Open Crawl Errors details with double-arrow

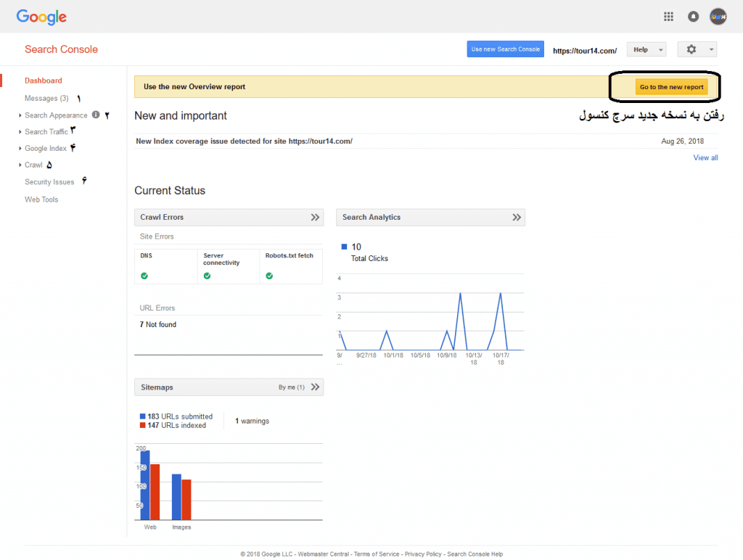pos(315,217)
